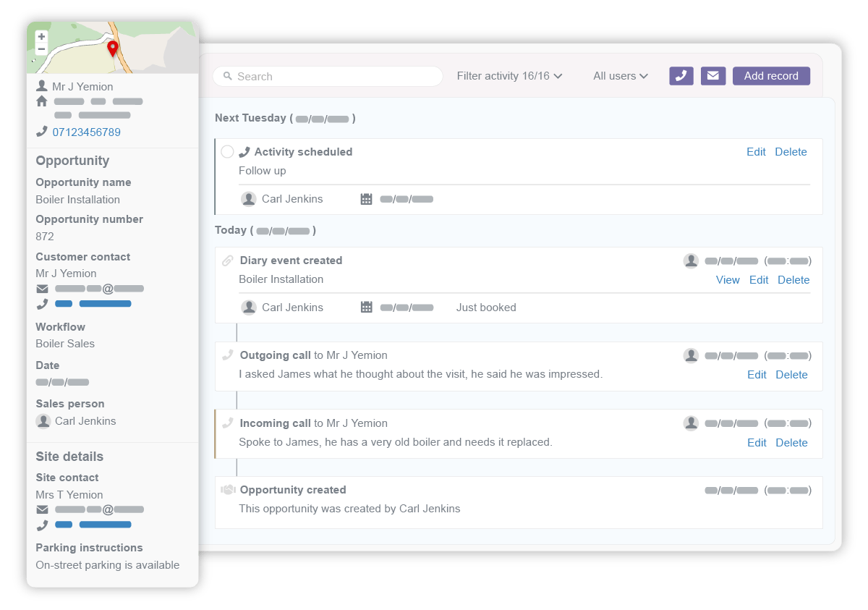
Task: Click the camera icon on Opportunity created entry
Action: coord(227,489)
